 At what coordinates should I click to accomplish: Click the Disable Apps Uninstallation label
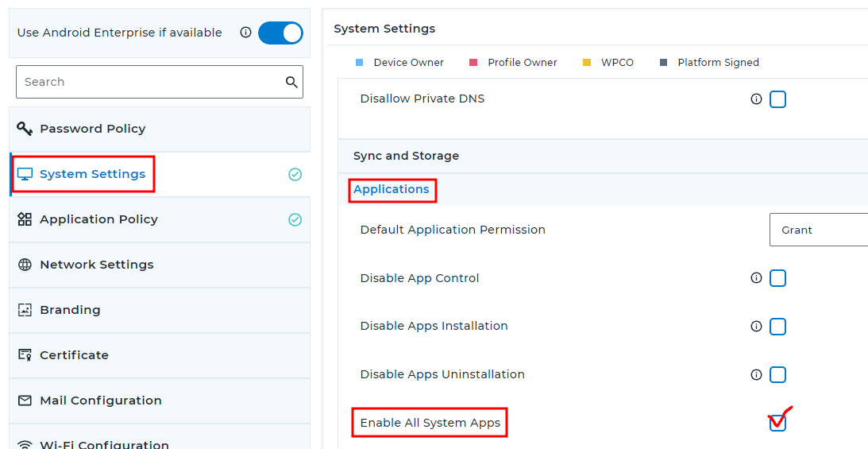pos(442,374)
